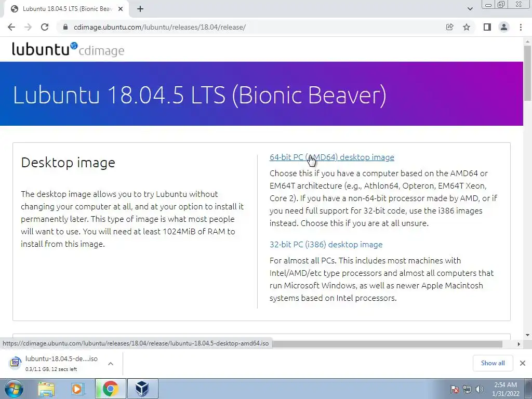Toggle the browser side panel
Image resolution: width=532 pixels, height=399 pixels.
click(487, 27)
